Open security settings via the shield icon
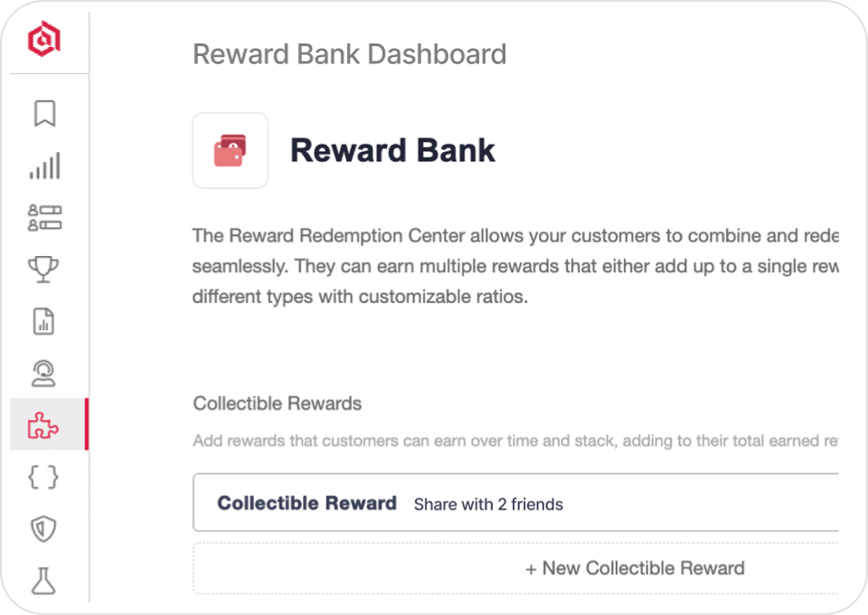The width and height of the screenshot is (868, 615). tap(42, 527)
